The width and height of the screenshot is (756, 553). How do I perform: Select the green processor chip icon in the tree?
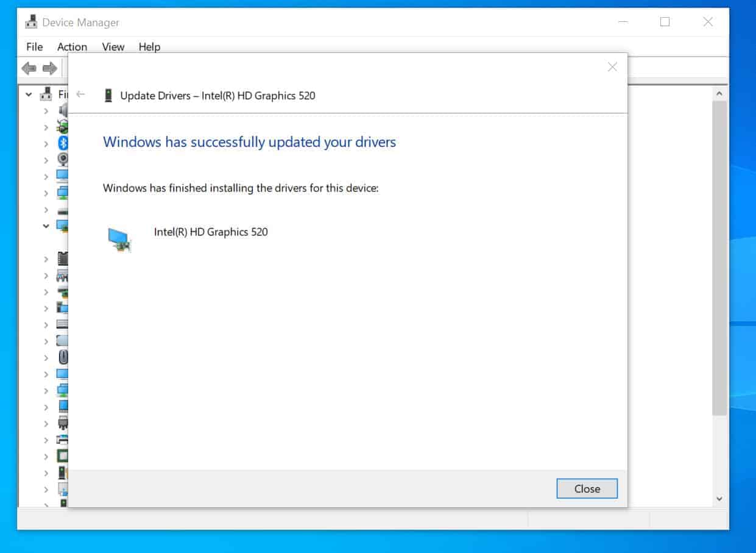63,456
